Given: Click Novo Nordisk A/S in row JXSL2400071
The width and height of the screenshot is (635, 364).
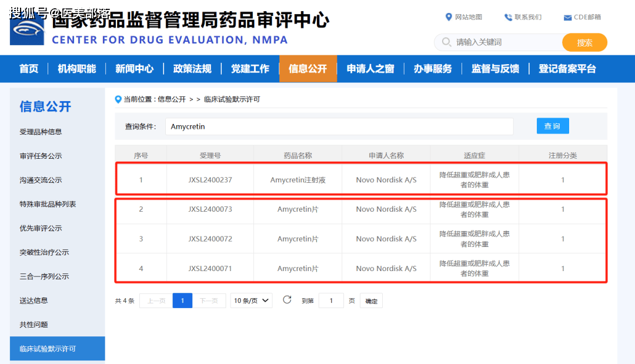Looking at the screenshot, I should [x=386, y=269].
